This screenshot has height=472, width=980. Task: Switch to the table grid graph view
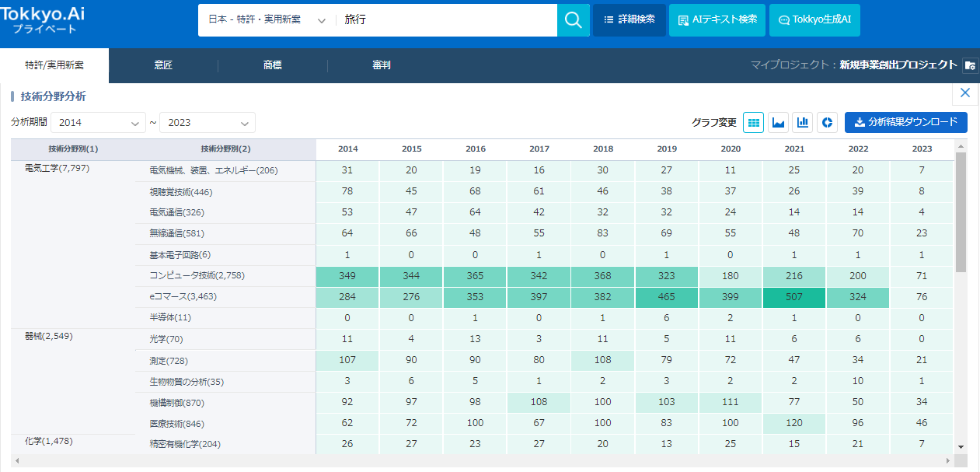(754, 122)
